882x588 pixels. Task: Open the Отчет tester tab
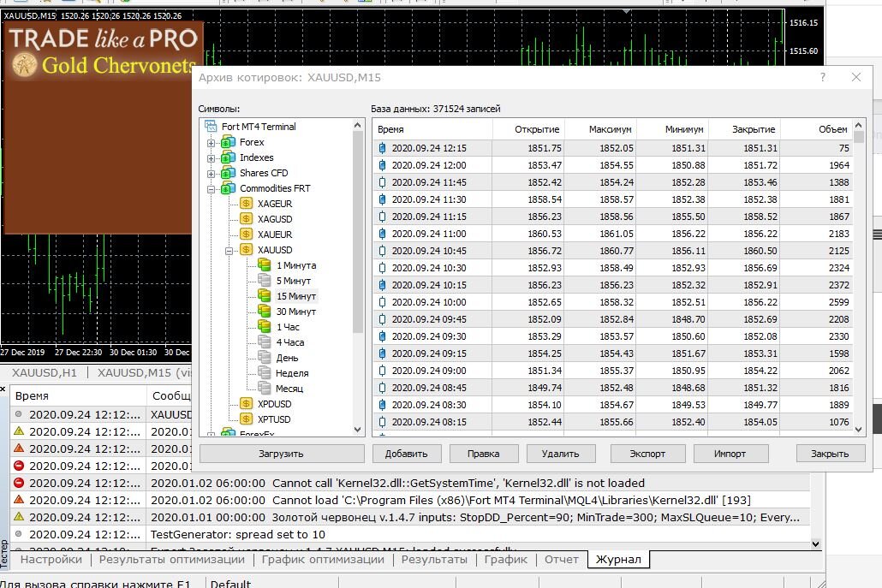(562, 560)
